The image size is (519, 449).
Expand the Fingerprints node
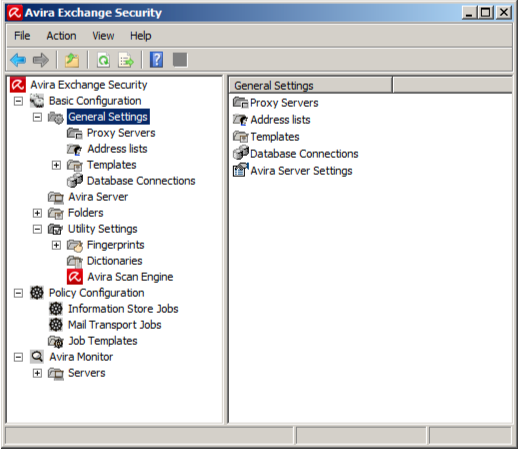[x=56, y=245]
